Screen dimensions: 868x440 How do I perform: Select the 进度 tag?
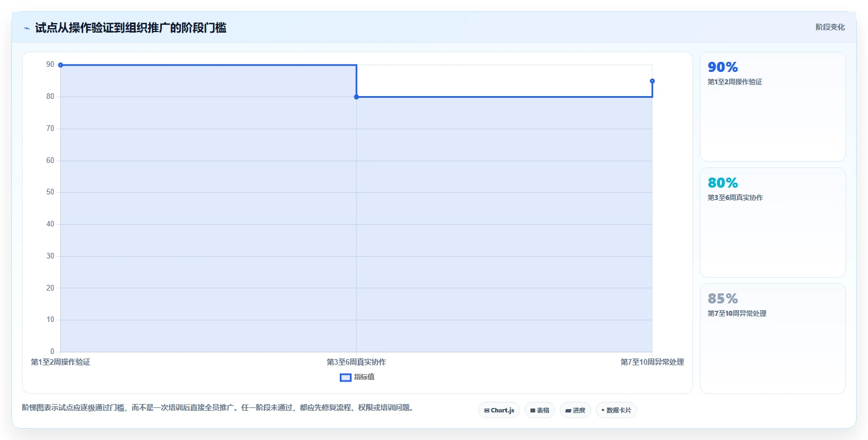[x=575, y=410]
